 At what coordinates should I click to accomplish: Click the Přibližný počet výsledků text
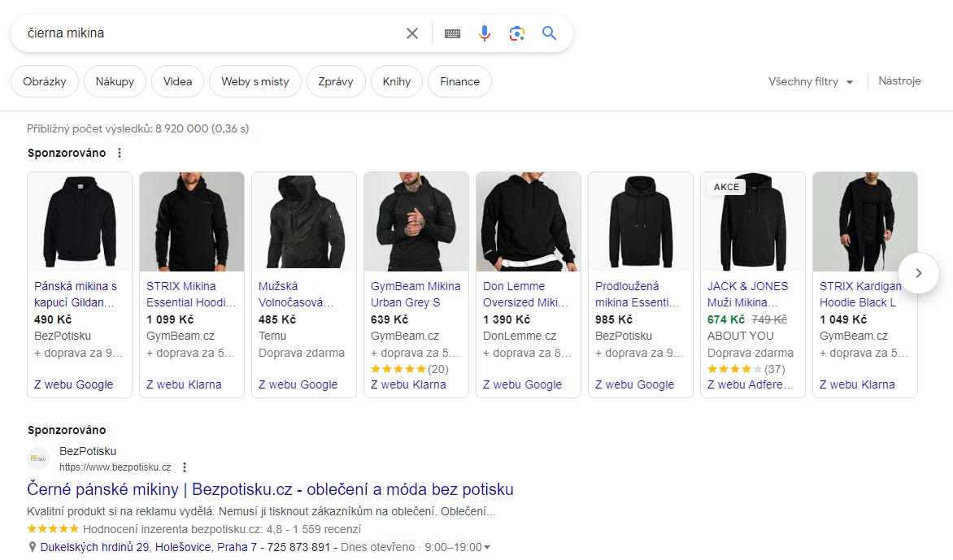click(x=138, y=128)
